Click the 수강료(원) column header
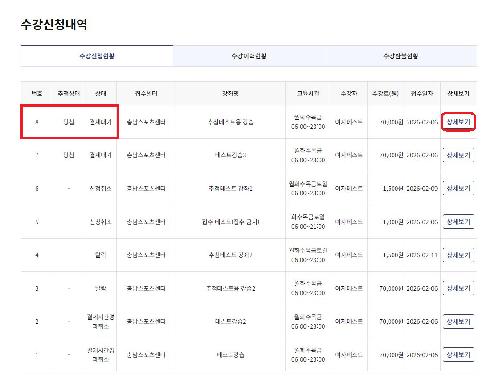499x383 pixels. (x=385, y=93)
